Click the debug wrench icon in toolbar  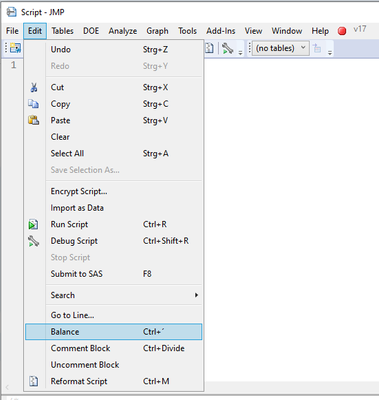coord(228,49)
